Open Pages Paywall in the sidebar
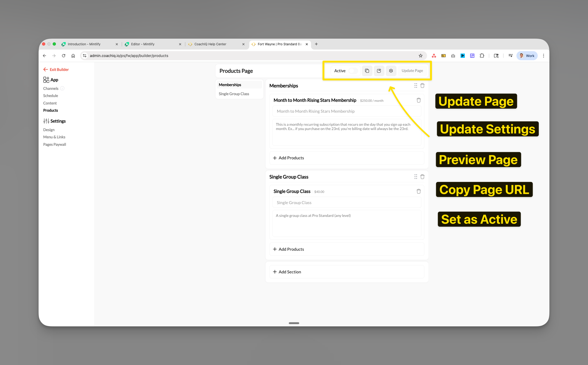The image size is (588, 365). (55, 144)
